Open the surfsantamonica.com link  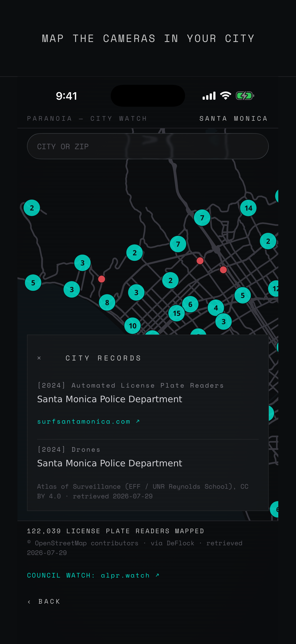(88, 421)
